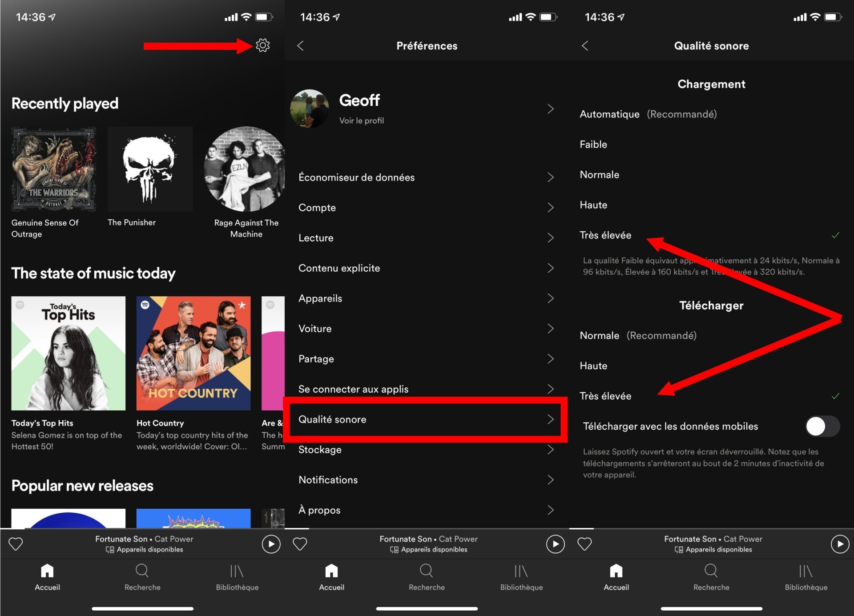Open Qualité sonore settings

pyautogui.click(x=427, y=419)
